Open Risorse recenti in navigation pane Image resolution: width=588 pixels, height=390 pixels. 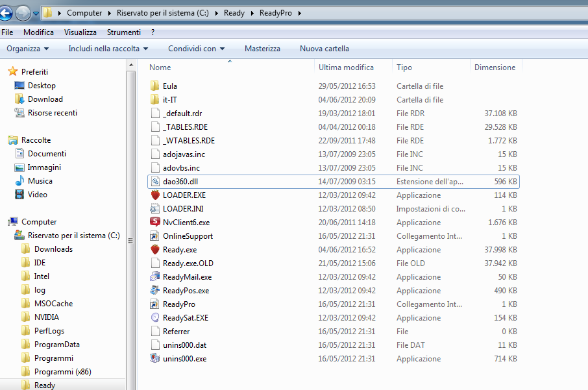point(53,113)
